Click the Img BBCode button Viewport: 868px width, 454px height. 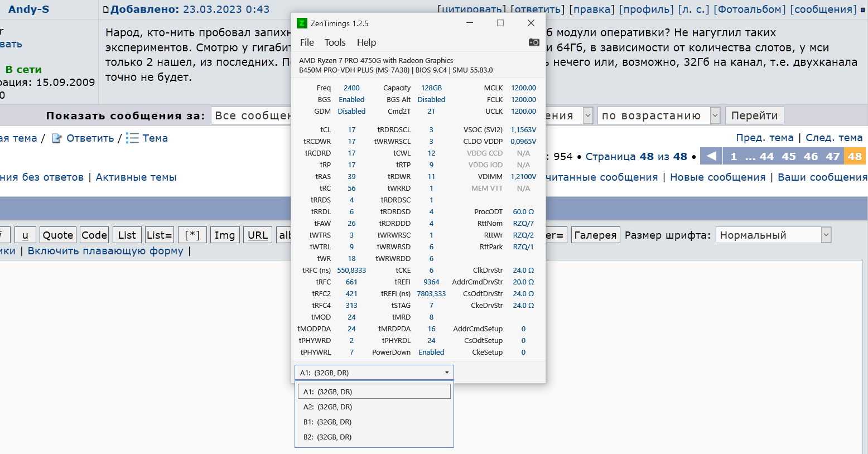[225, 235]
